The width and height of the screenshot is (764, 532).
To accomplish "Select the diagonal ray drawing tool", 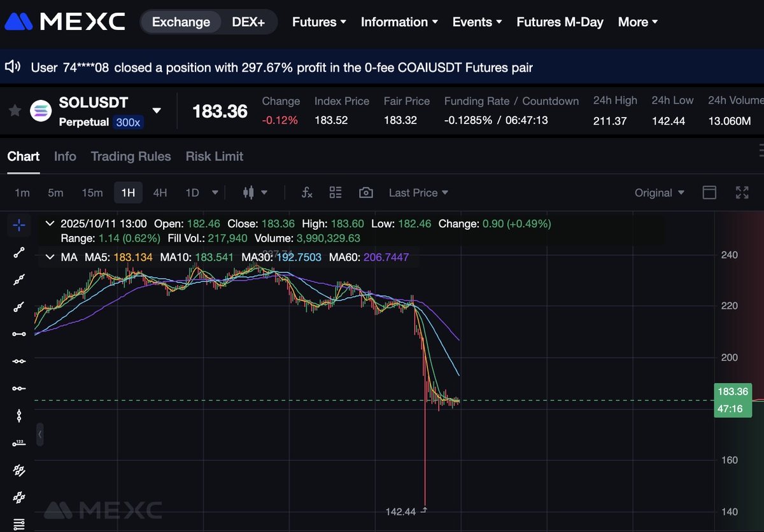I will point(19,307).
